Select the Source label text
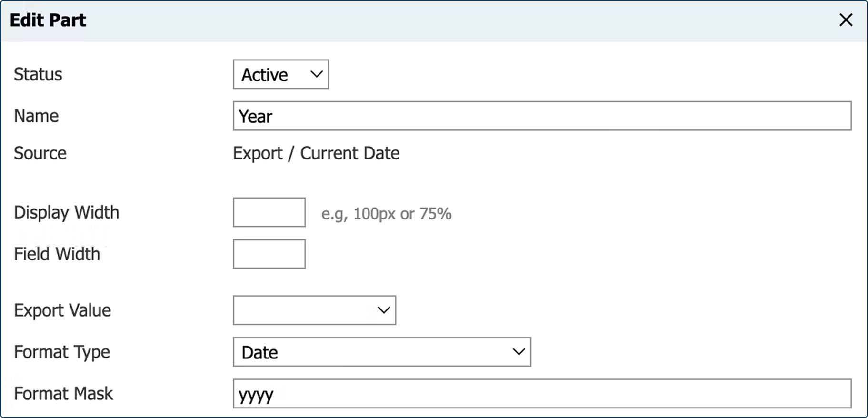 click(40, 153)
